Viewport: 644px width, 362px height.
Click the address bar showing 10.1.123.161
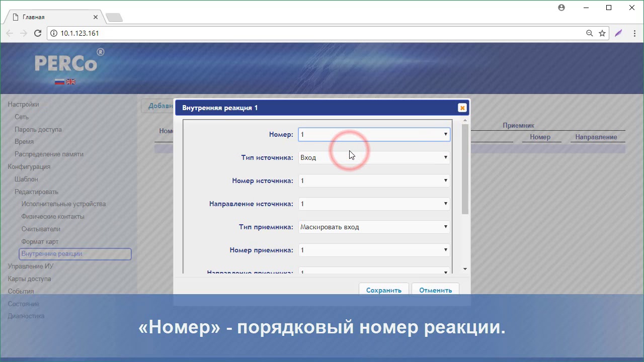[x=317, y=33]
